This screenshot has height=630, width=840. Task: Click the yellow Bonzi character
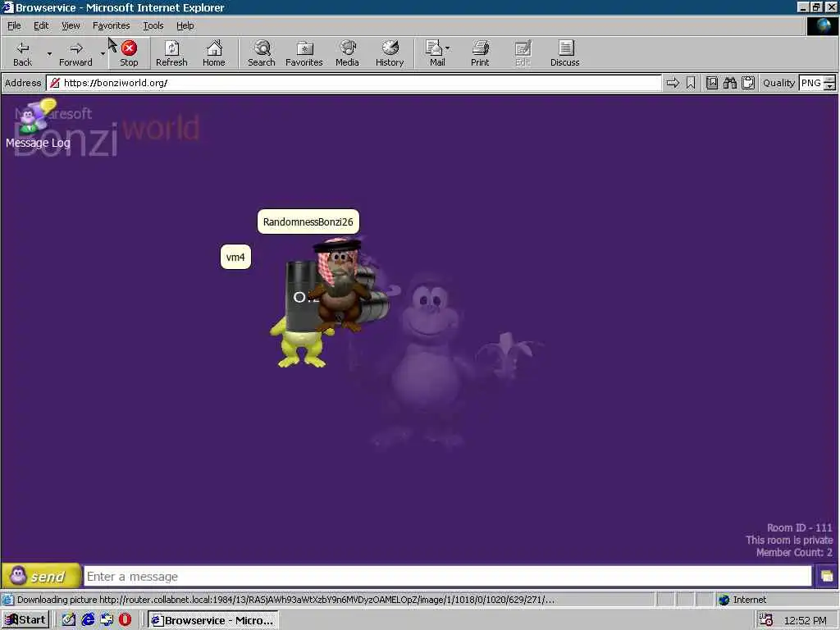click(x=300, y=345)
